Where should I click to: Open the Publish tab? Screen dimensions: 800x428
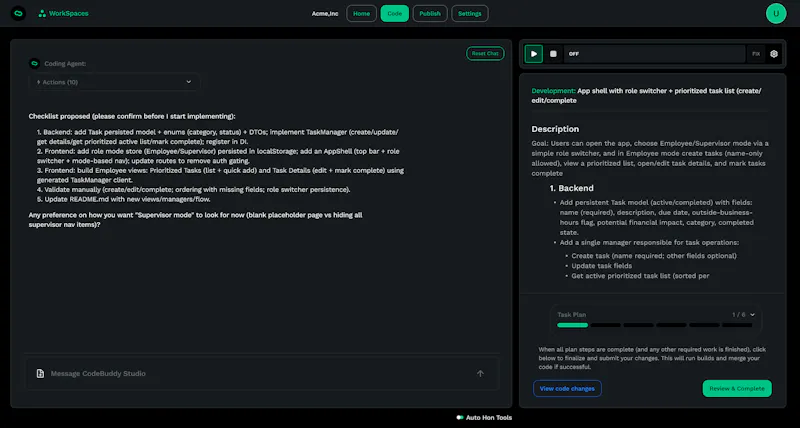tap(430, 14)
